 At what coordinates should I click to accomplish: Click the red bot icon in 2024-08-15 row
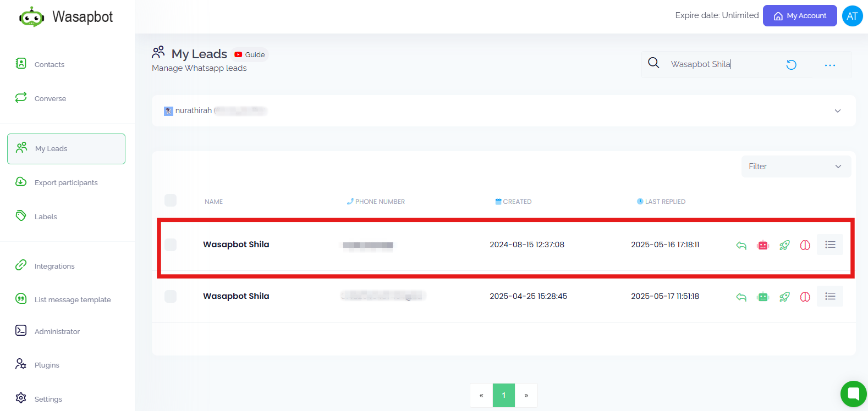(763, 245)
